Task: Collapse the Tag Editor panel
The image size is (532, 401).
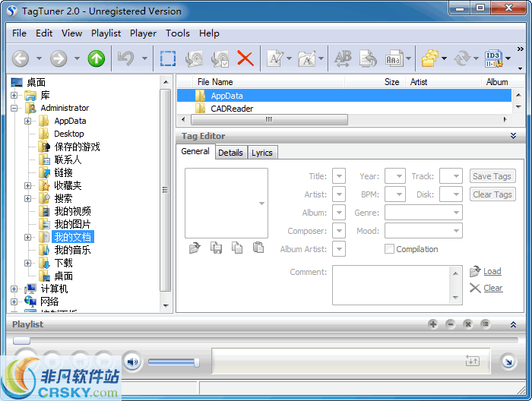Action: pyautogui.click(x=513, y=136)
